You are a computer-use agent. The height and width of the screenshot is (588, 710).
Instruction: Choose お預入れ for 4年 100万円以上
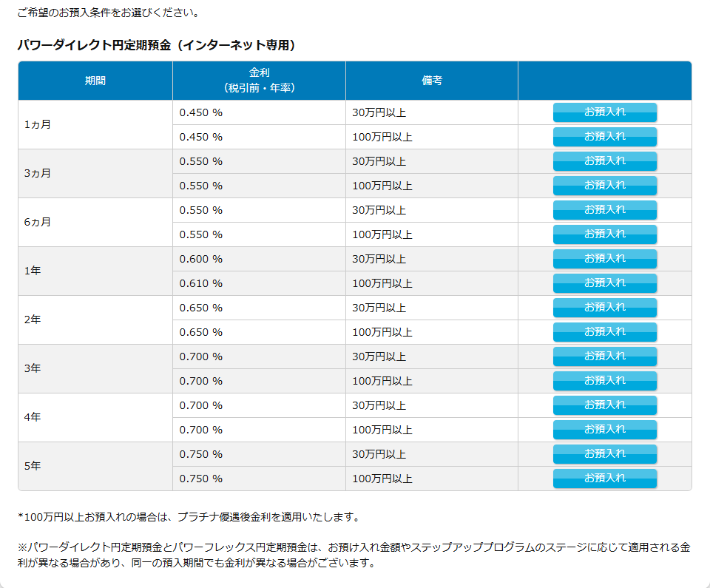604,430
